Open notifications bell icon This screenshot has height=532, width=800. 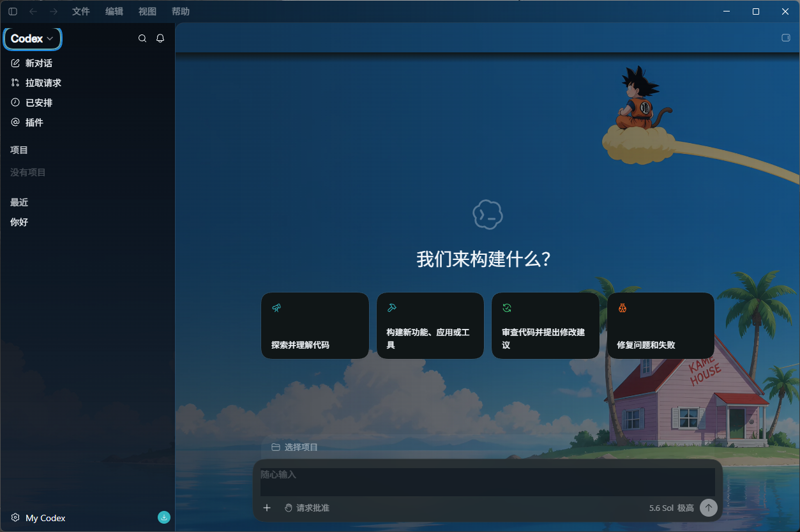click(160, 38)
